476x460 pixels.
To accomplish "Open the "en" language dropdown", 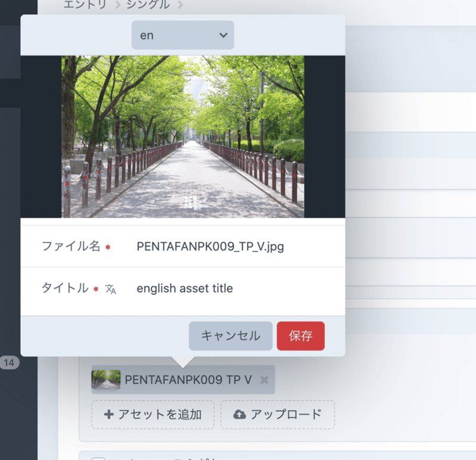I will tap(183, 35).
